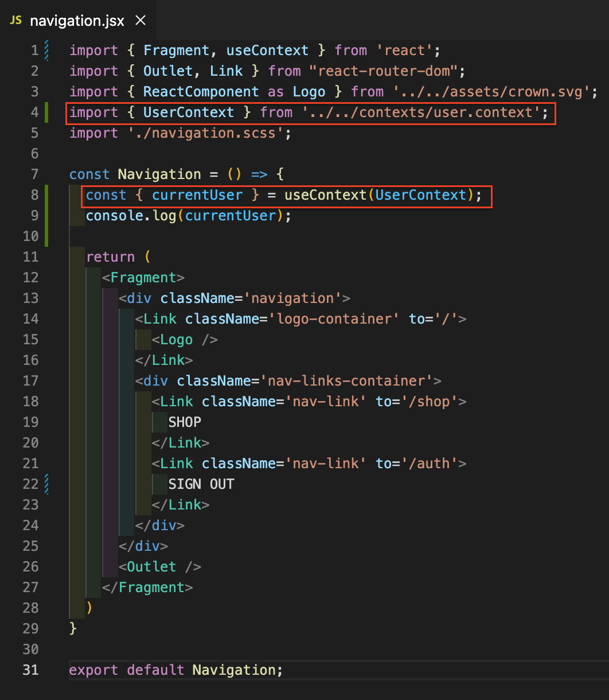Click line number 1 in gutter
The image size is (609, 700).
point(34,50)
